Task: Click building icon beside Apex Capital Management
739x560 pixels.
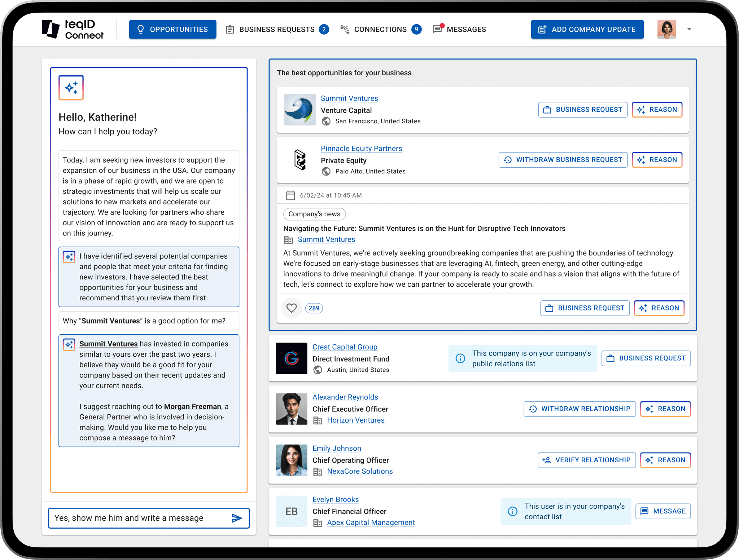Action: [318, 523]
